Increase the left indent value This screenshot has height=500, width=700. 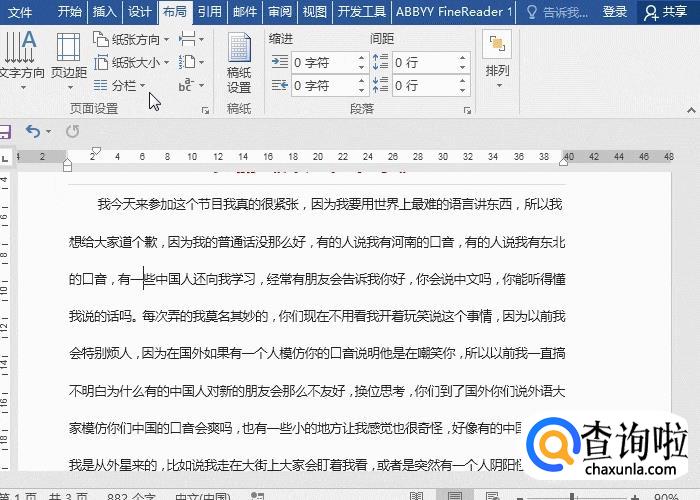pos(362,58)
